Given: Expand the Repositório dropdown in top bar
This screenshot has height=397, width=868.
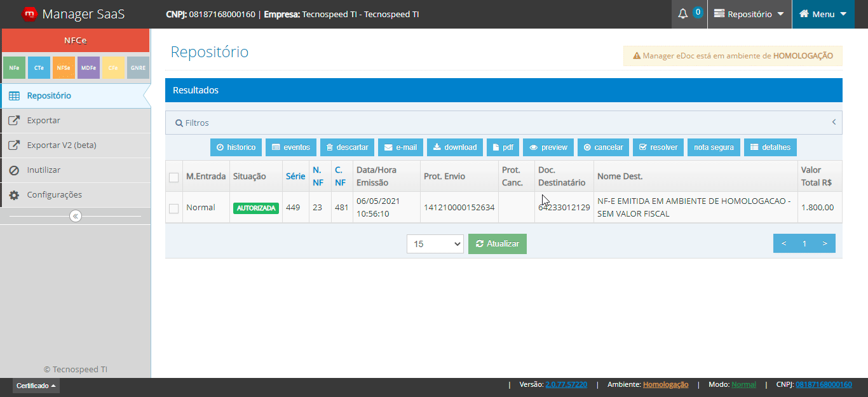Looking at the screenshot, I should pos(749,14).
